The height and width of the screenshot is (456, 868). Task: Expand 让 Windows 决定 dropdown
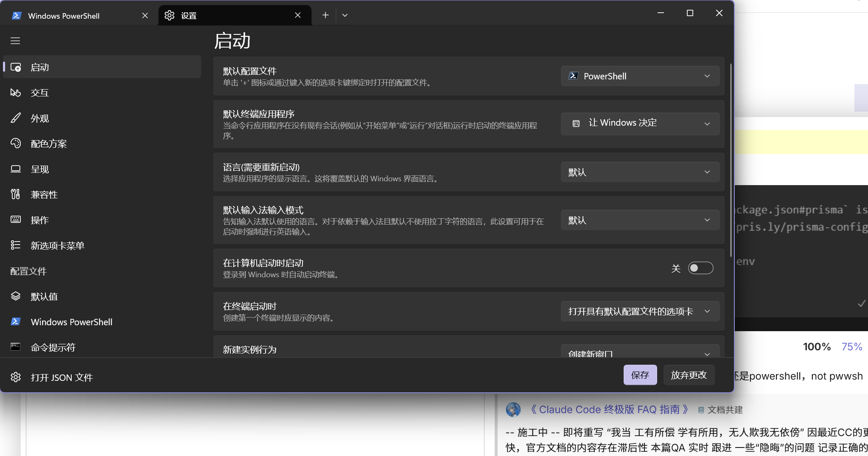tap(640, 124)
